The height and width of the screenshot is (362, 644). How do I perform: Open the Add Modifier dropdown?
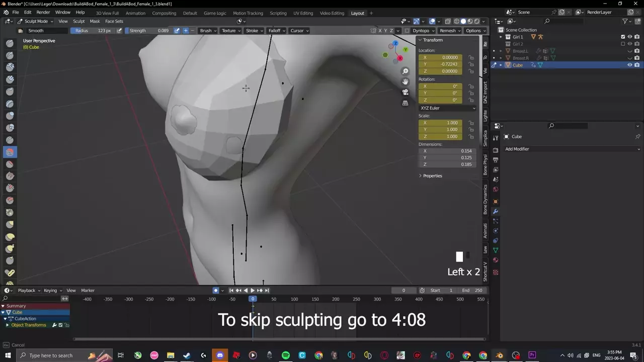tap(573, 149)
